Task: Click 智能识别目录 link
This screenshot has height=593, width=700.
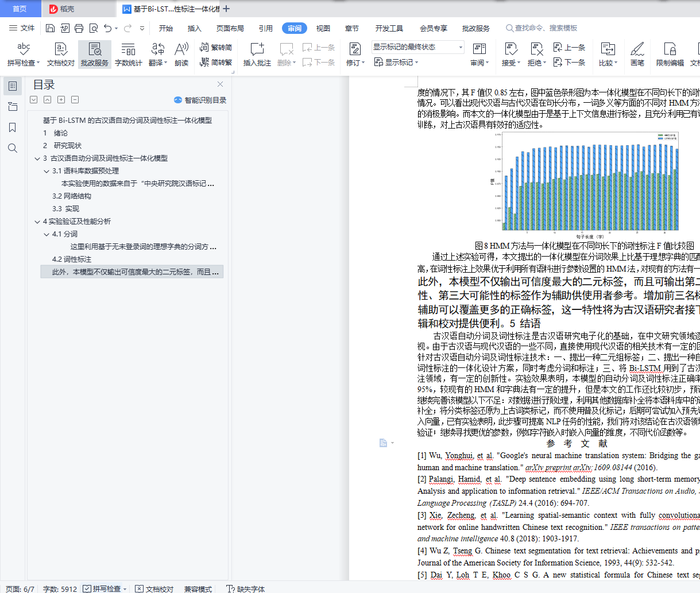Action: (200, 100)
